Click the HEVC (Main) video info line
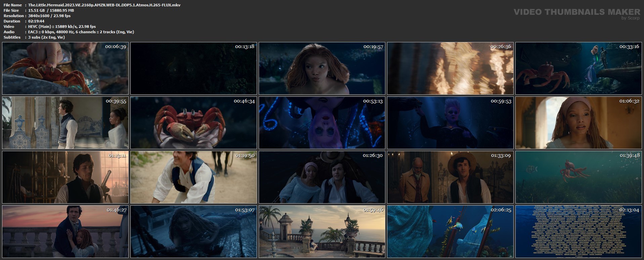 [62, 27]
